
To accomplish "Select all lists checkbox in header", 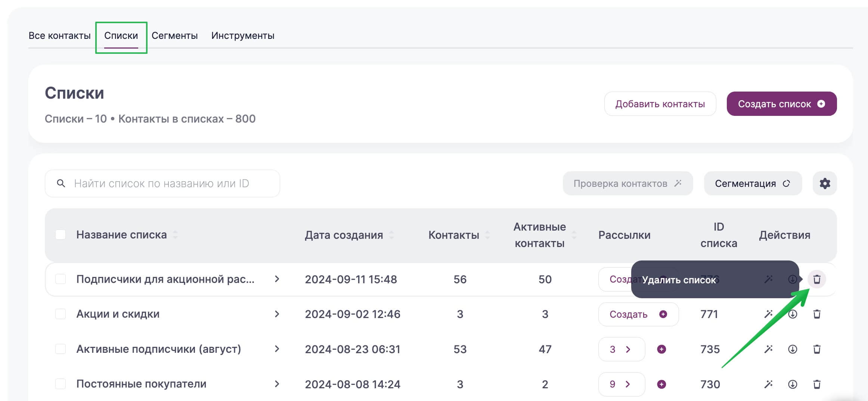I will point(61,235).
